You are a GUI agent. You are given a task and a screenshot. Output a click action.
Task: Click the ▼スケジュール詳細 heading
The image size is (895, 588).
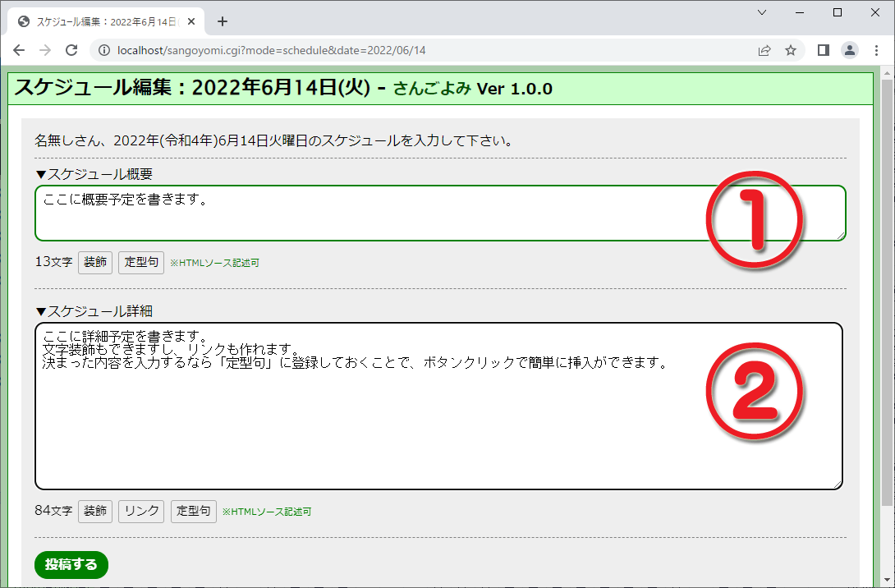coord(94,311)
